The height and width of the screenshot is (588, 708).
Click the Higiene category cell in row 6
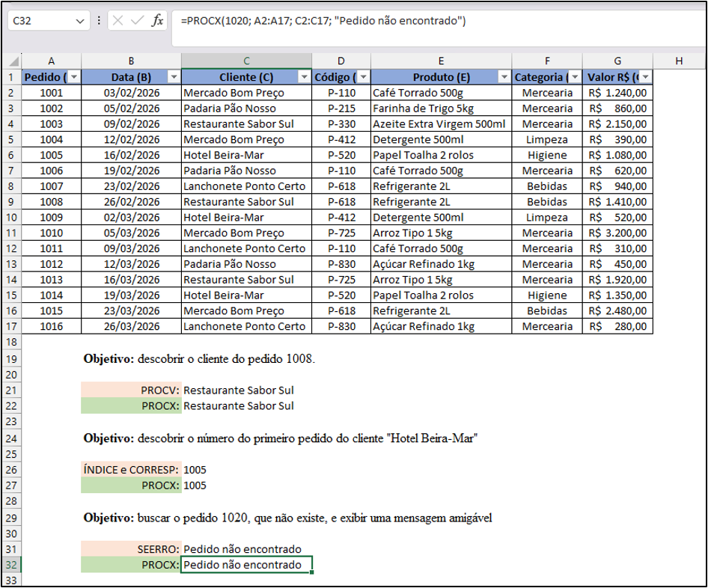point(547,156)
